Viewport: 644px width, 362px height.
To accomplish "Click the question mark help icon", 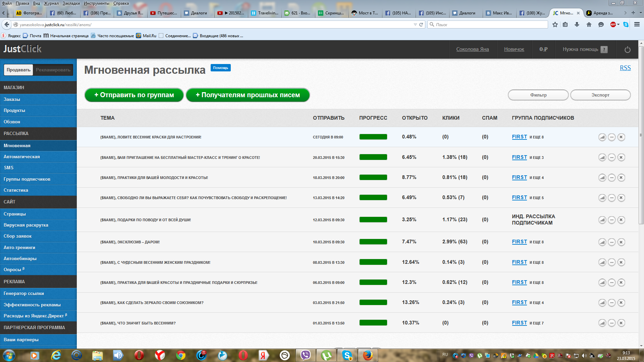I will 604,50.
